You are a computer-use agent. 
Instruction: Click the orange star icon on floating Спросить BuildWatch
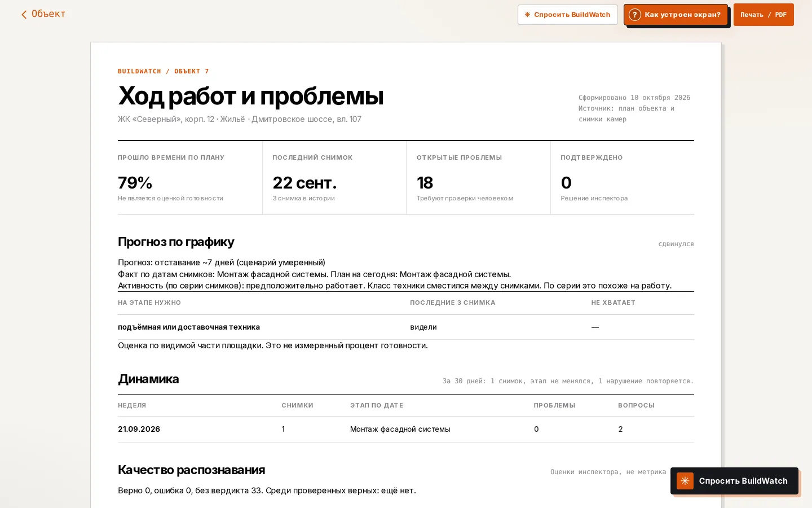685,481
